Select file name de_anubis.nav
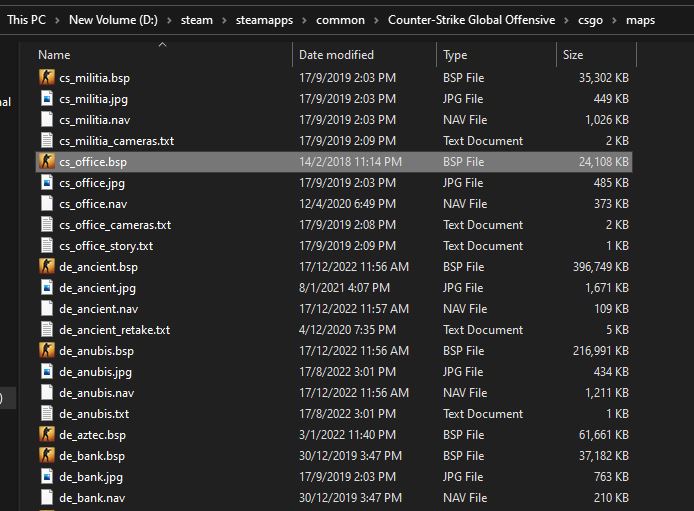 [96, 393]
